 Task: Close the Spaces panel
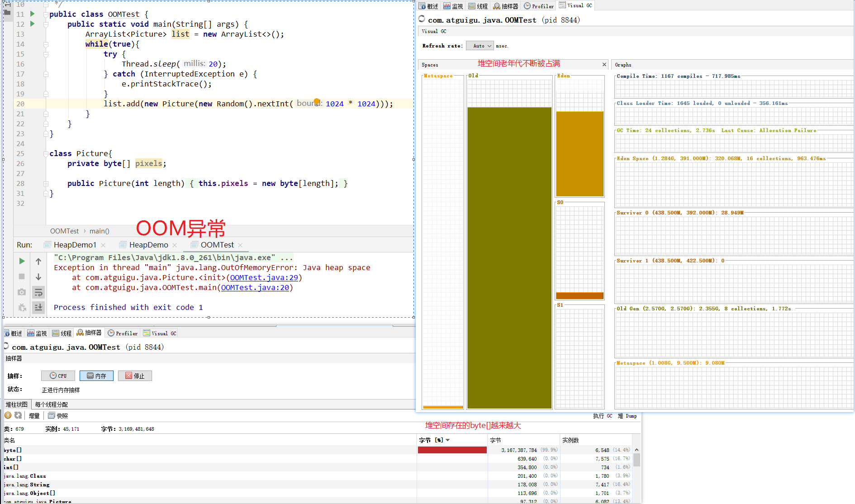click(604, 64)
